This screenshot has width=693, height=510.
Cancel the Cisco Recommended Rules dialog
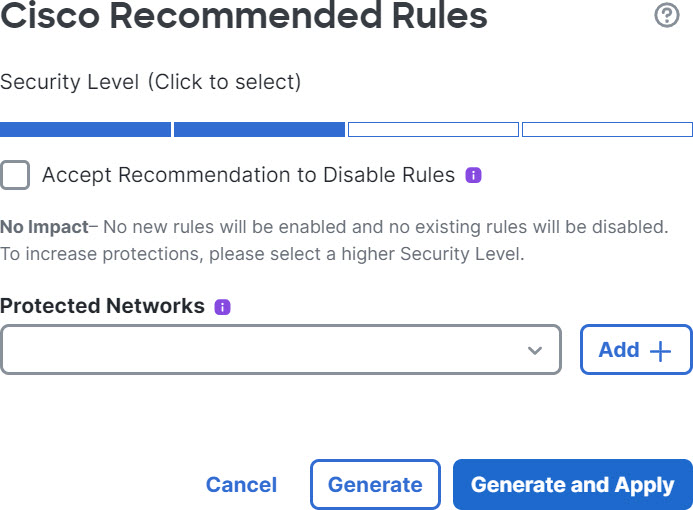(x=241, y=485)
